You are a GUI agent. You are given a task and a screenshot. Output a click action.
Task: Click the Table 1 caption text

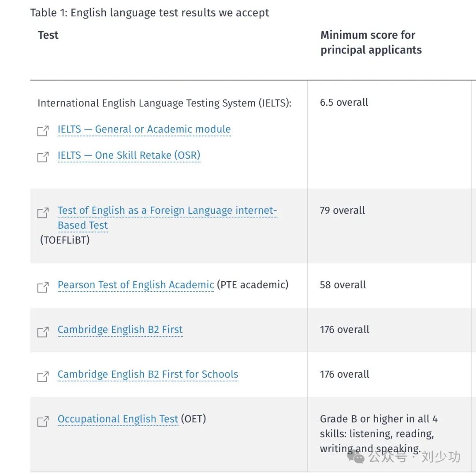coord(149,13)
